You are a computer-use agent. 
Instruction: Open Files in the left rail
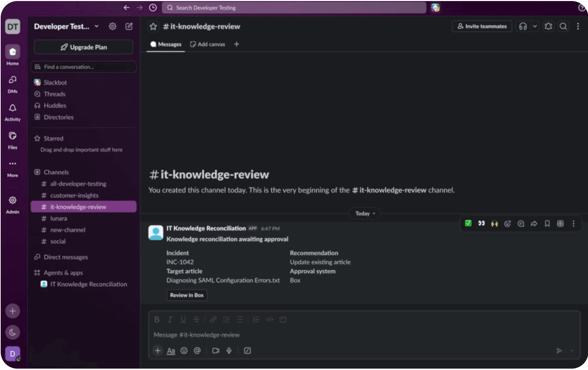coord(13,140)
